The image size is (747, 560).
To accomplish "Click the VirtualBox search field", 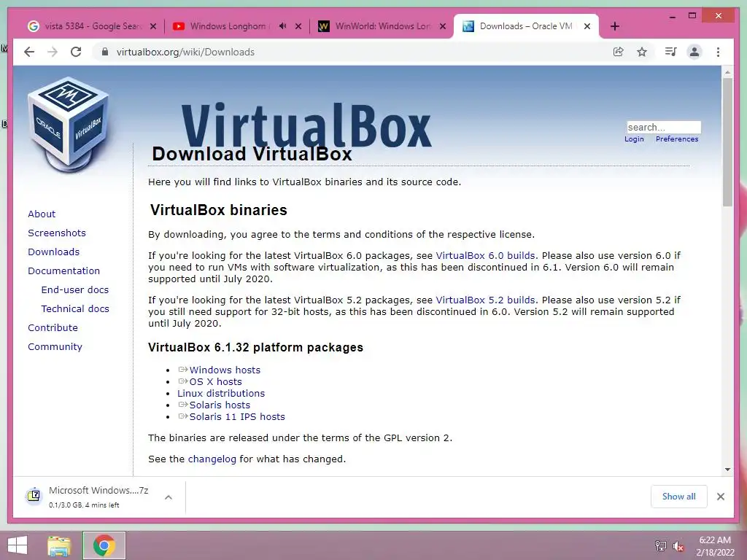I will [x=664, y=127].
